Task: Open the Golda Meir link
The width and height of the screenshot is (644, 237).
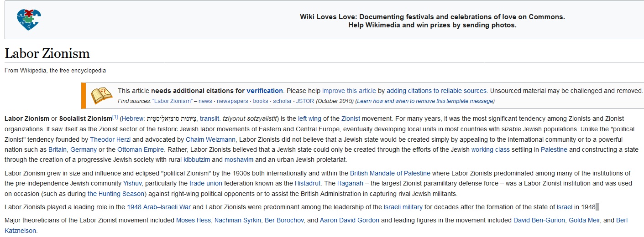Action: click(x=585, y=220)
